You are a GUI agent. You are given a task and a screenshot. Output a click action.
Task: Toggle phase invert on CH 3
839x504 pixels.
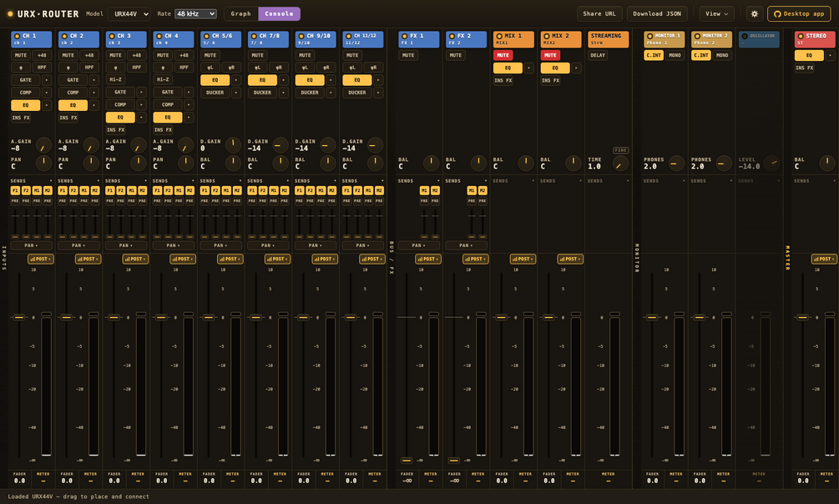coord(115,68)
